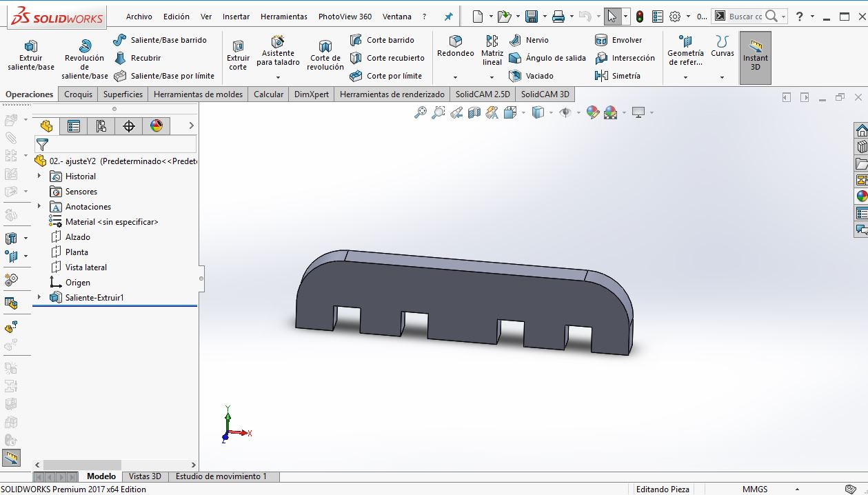Switch to the Superficies tab
Image resolution: width=868 pixels, height=495 pixels.
[x=123, y=94]
